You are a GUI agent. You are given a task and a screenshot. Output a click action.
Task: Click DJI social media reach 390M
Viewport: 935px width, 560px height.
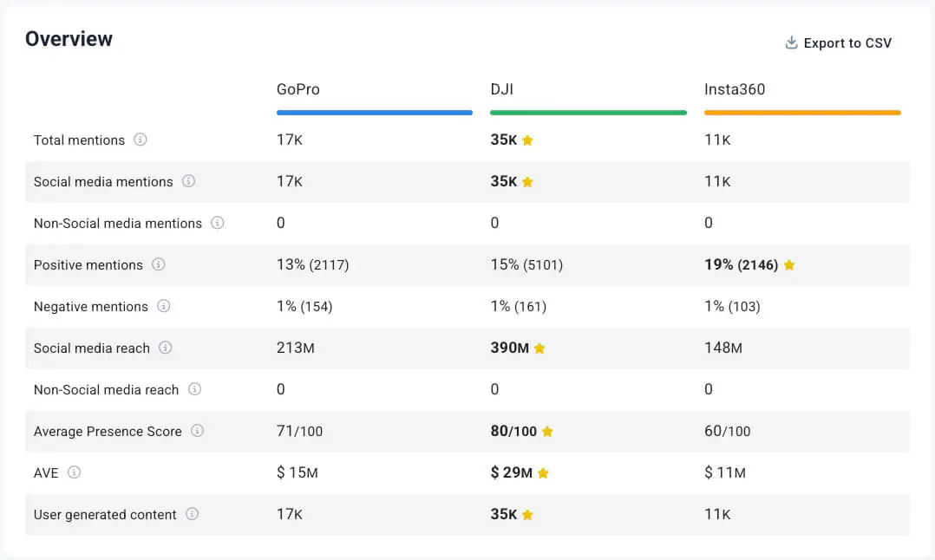point(510,348)
